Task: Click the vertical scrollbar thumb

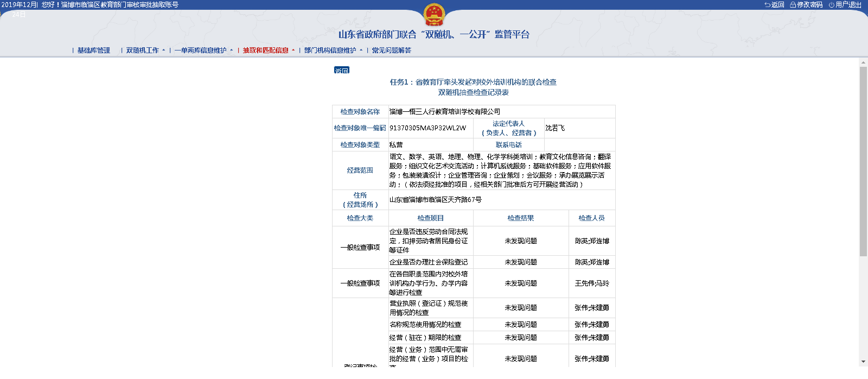Action: (x=863, y=161)
